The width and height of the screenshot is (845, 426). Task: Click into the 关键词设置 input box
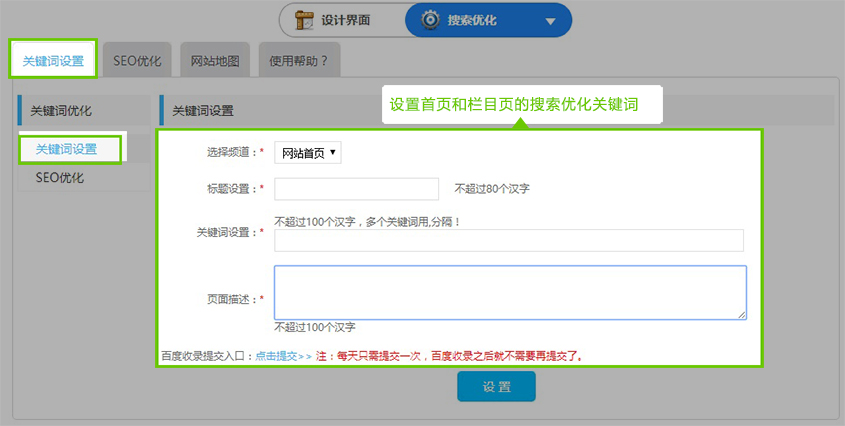(508, 240)
